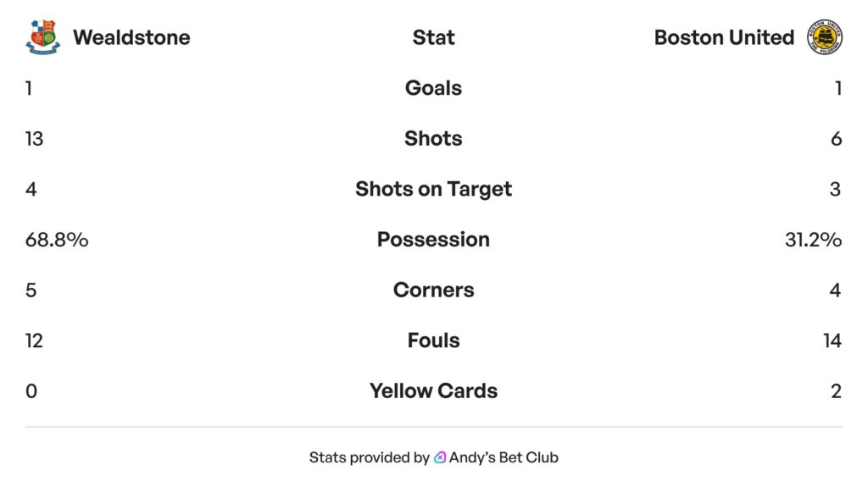Select the Yellow Cards row label
Viewport: 868px width, 487px height.
(x=433, y=391)
